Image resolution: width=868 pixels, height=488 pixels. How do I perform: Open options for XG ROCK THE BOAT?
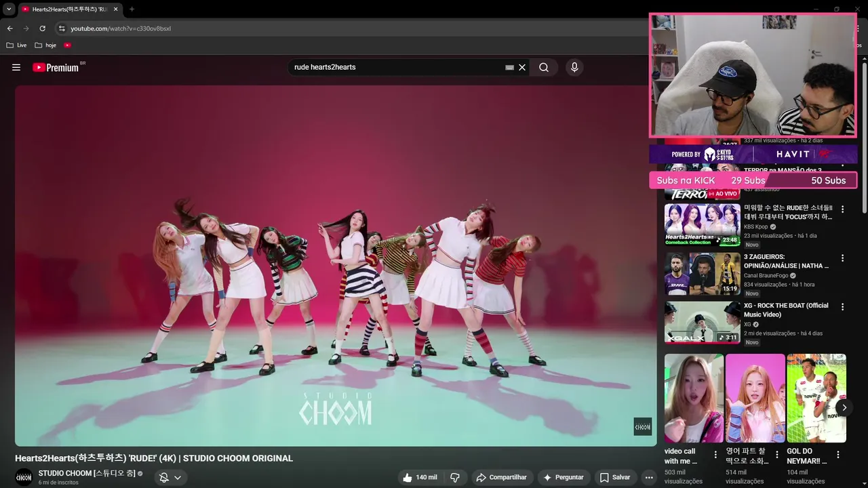842,307
